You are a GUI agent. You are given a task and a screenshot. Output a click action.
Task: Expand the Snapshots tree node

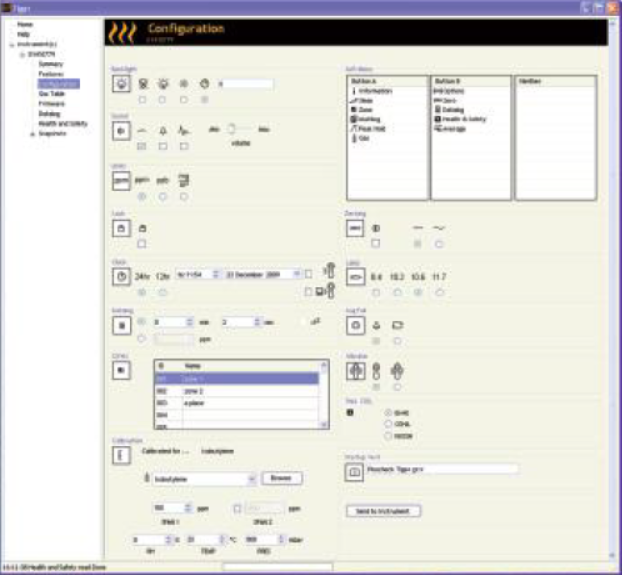click(33, 134)
